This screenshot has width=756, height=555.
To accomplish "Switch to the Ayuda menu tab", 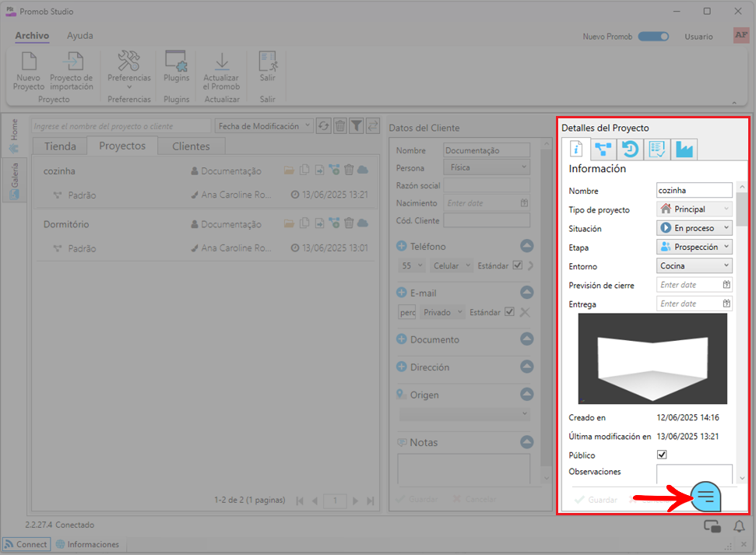I will pyautogui.click(x=80, y=36).
